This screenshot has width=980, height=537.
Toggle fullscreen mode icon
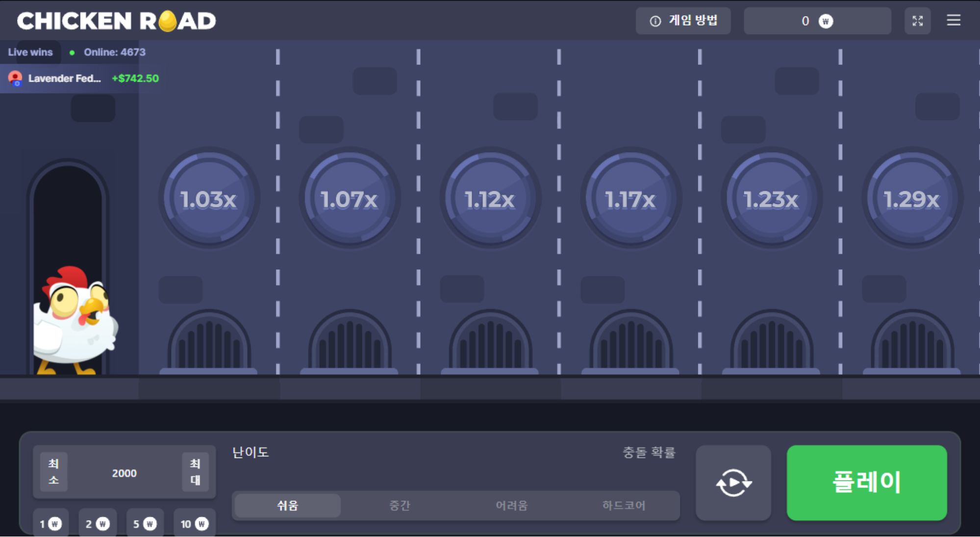point(917,21)
